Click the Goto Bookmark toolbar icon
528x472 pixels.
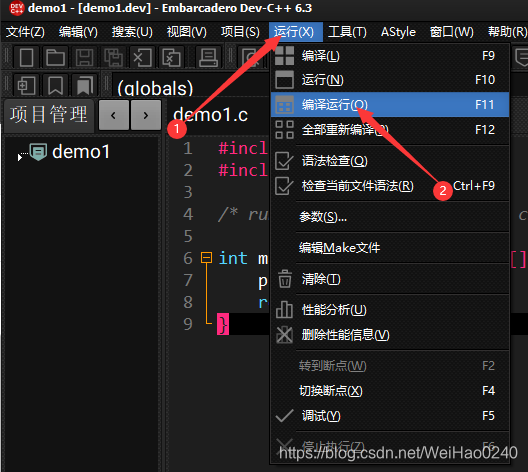pyautogui.click(x=84, y=86)
